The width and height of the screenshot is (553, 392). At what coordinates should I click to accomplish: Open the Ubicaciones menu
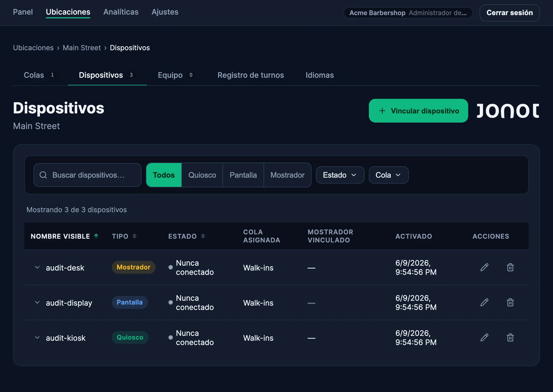[x=68, y=12]
